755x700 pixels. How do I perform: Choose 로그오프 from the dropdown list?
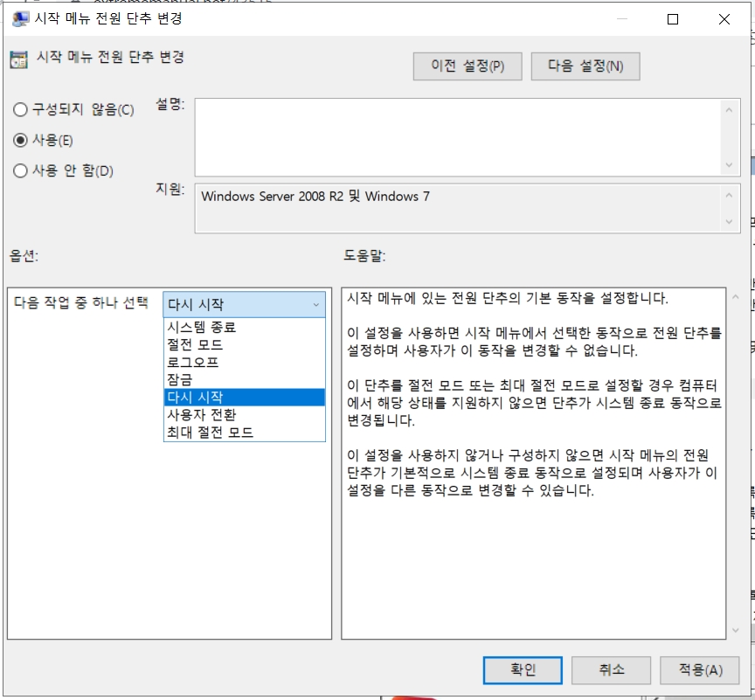click(245, 362)
